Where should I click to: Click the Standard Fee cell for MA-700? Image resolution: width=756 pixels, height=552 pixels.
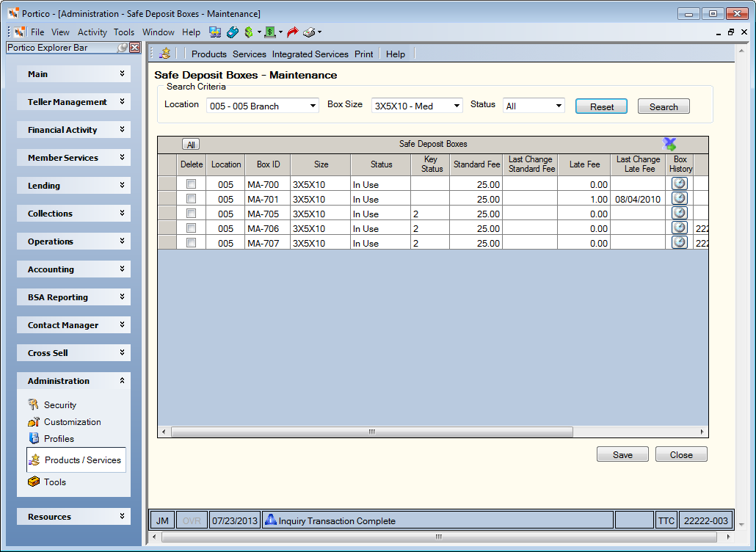click(476, 184)
